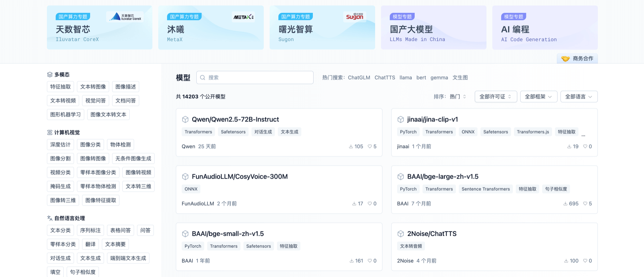Viewport: 644px width, 277px height.
Task: Click the heart icon on CosyVoice-300M card
Action: pyautogui.click(x=370, y=204)
